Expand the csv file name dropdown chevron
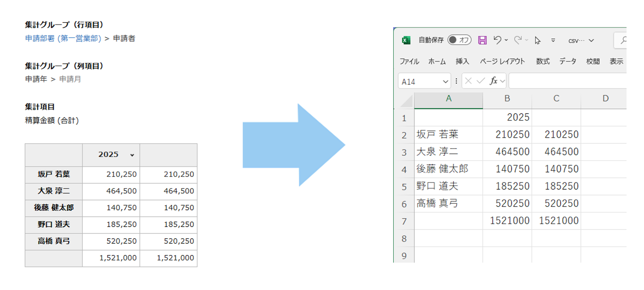The width and height of the screenshot is (644, 290). pyautogui.click(x=591, y=40)
